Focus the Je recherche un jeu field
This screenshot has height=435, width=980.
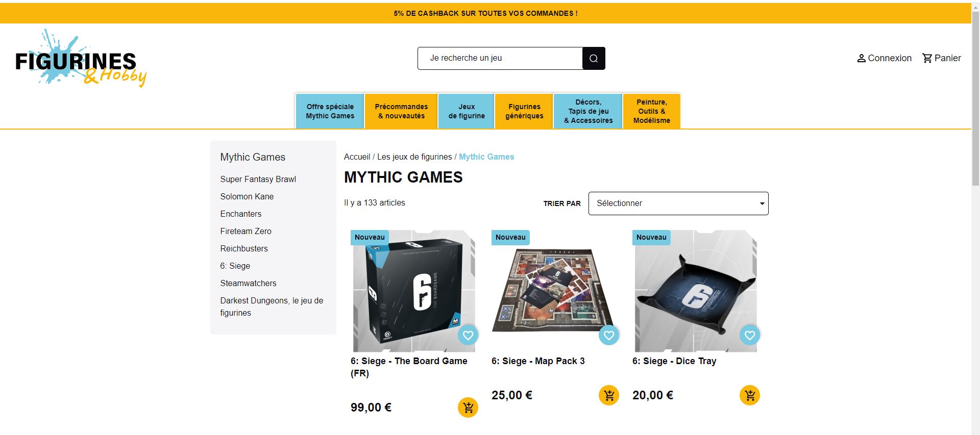point(500,58)
